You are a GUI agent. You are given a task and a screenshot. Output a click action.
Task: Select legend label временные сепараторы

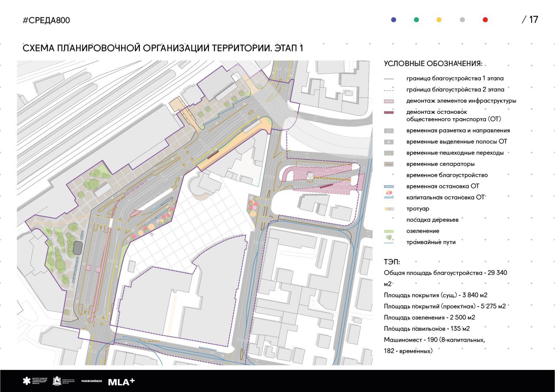[440, 164]
